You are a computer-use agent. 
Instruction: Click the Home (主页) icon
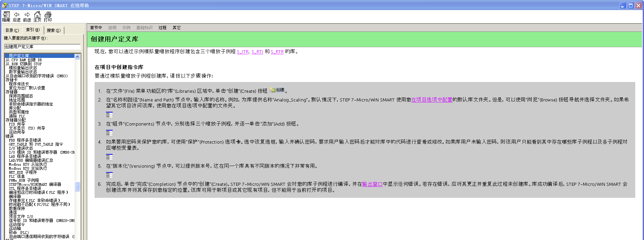click(x=37, y=15)
